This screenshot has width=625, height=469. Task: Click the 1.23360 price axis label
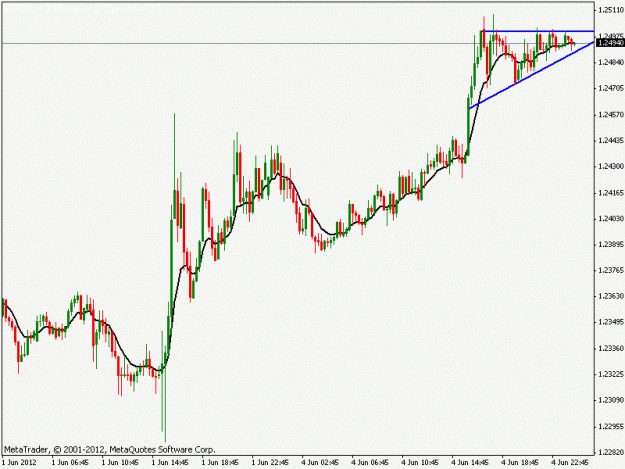pos(611,348)
